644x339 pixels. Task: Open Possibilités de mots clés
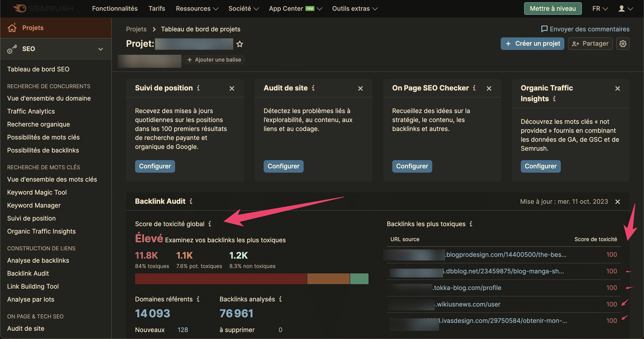(44, 137)
